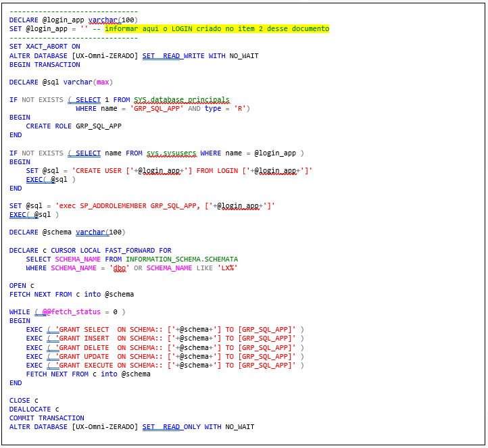Click the 'dbo' string literal
This screenshot has width=488, height=448.
120,268
